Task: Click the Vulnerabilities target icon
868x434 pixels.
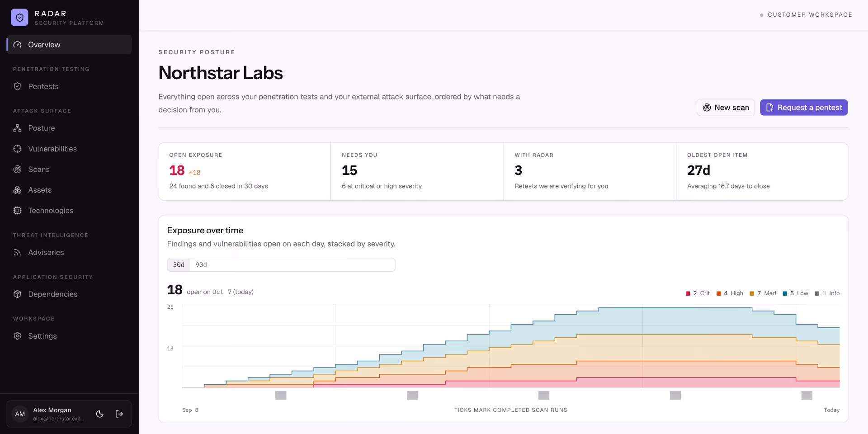Action: click(x=18, y=149)
